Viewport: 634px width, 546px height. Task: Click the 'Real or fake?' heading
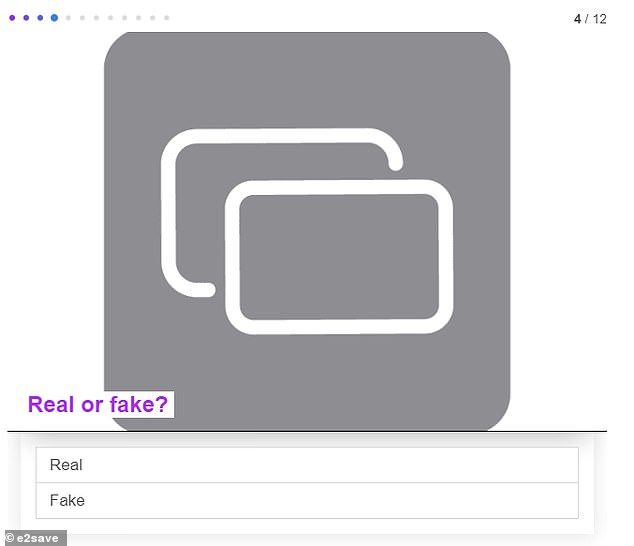[98, 404]
